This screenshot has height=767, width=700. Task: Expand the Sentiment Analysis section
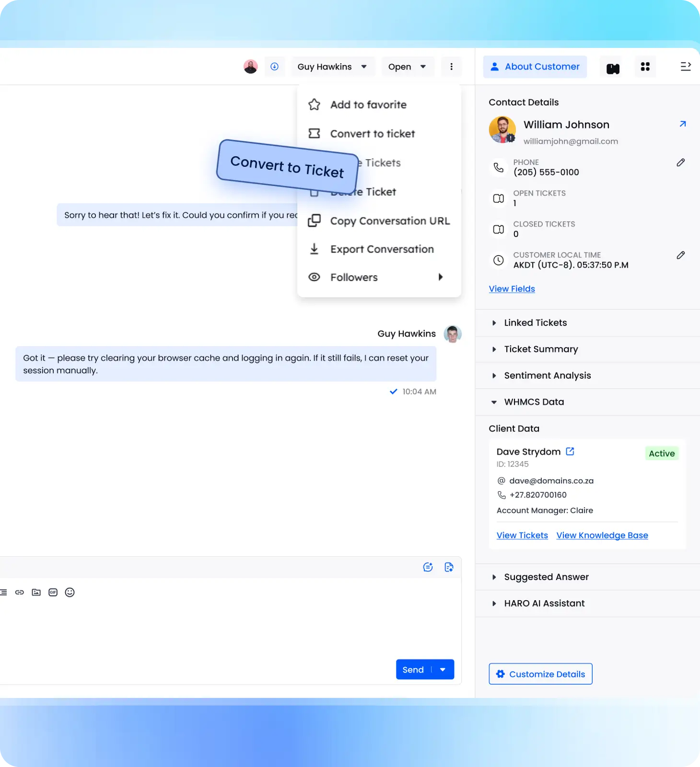587,375
